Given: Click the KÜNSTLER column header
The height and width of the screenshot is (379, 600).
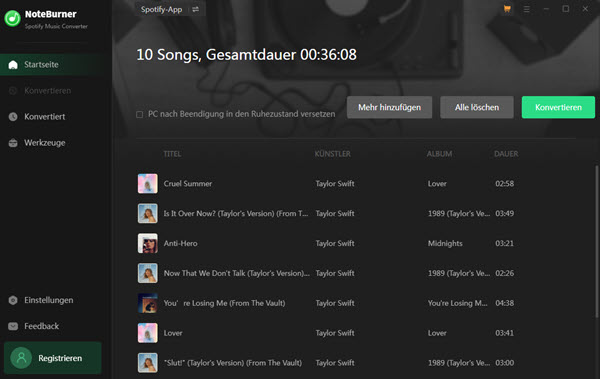Looking at the screenshot, I should 333,154.
